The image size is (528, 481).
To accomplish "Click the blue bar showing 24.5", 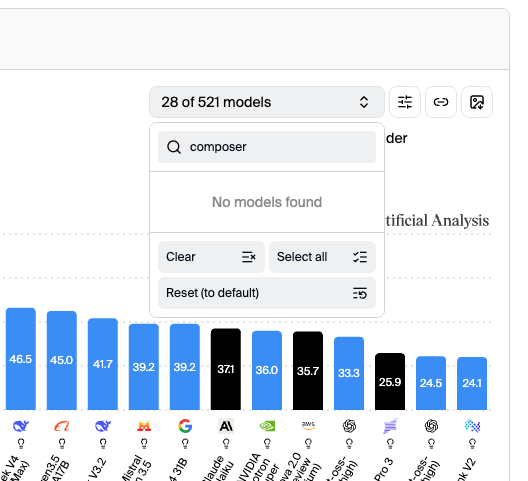I will (x=431, y=383).
